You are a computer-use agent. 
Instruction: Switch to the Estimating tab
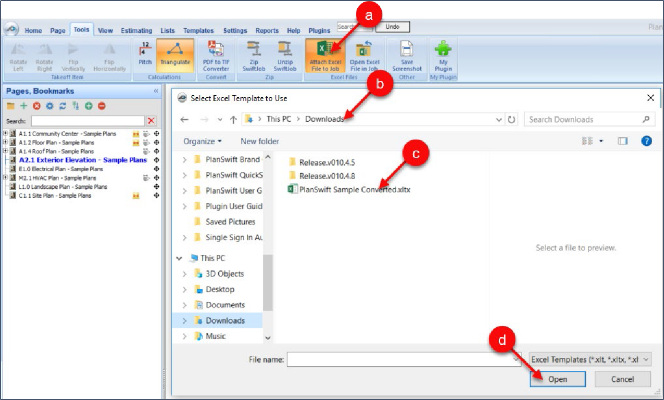[x=136, y=30]
